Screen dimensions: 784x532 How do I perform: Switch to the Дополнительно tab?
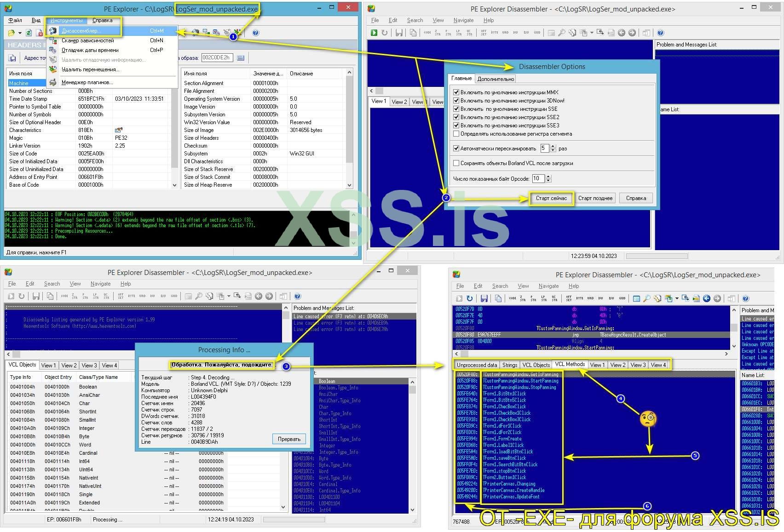point(496,79)
